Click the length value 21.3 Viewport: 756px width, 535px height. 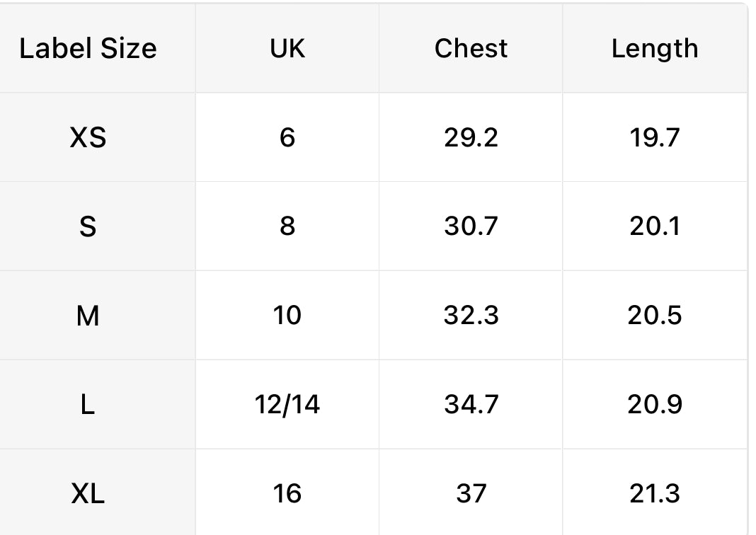654,493
